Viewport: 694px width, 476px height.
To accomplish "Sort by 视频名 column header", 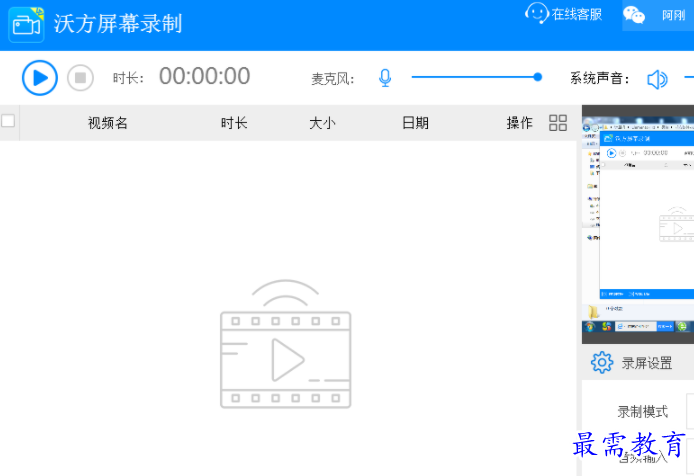I will [x=108, y=123].
